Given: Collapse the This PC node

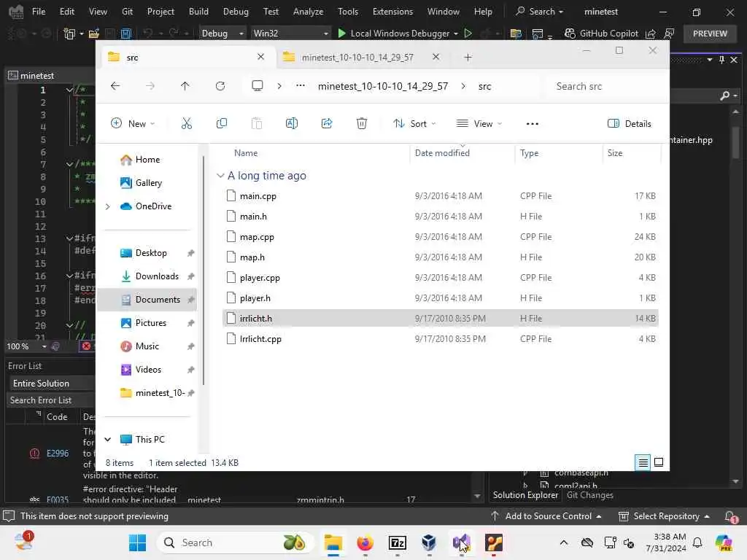Looking at the screenshot, I should click(x=108, y=440).
